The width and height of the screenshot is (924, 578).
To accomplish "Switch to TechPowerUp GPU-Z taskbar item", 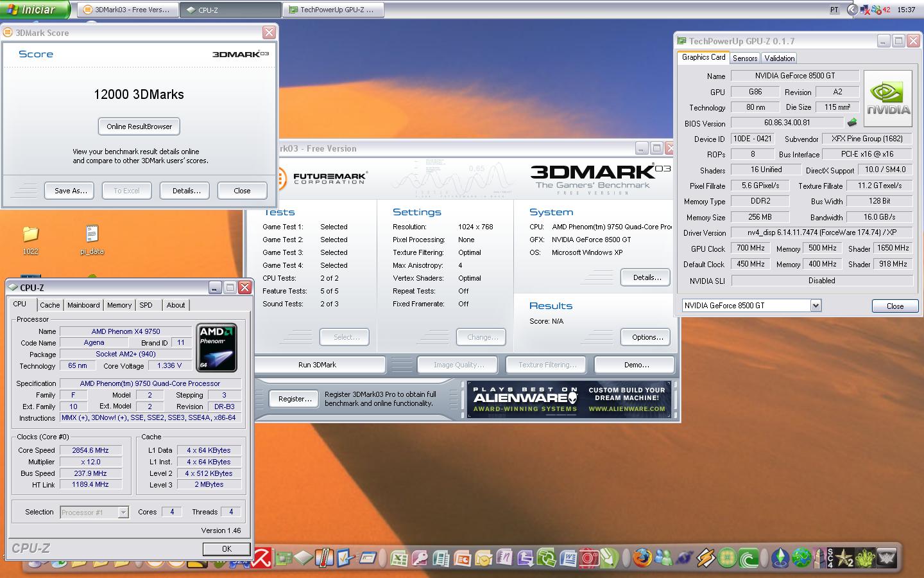I will (x=334, y=10).
